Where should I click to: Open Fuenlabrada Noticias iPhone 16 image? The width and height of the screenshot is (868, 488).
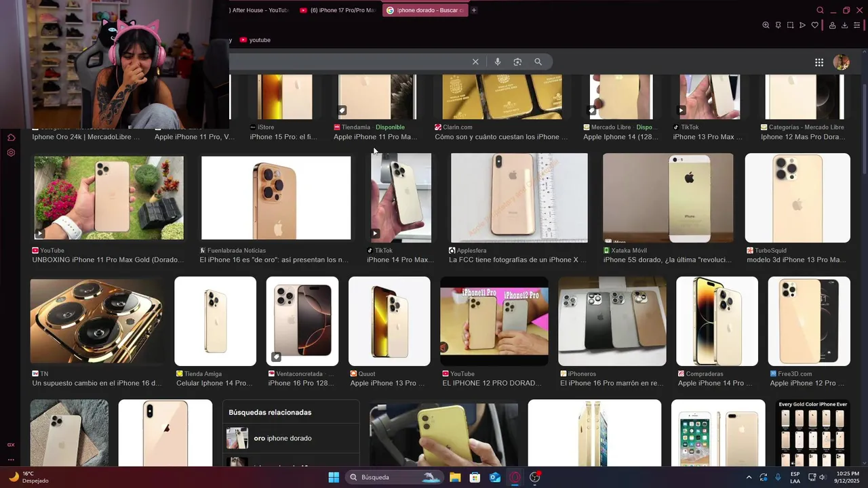point(276,197)
